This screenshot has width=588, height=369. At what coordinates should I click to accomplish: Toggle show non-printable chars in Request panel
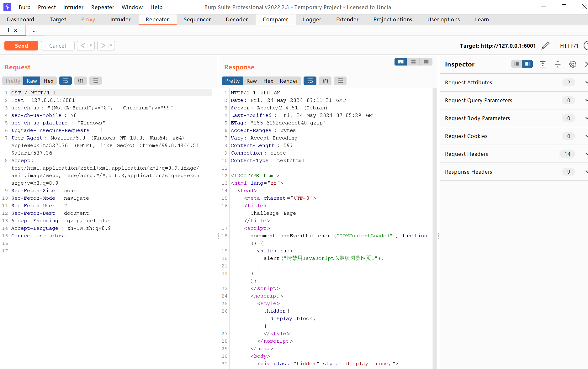pyautogui.click(x=81, y=81)
